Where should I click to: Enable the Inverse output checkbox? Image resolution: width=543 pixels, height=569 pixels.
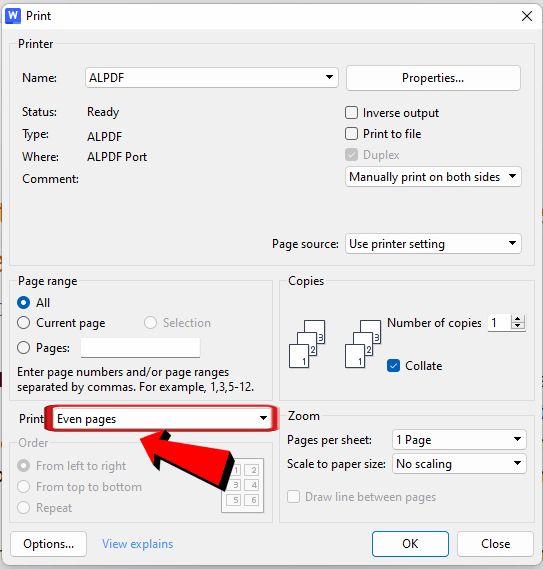pos(351,113)
